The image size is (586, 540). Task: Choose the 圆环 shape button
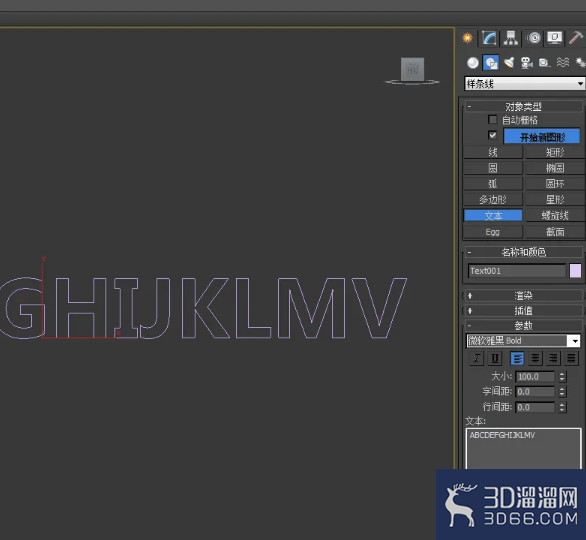555,184
